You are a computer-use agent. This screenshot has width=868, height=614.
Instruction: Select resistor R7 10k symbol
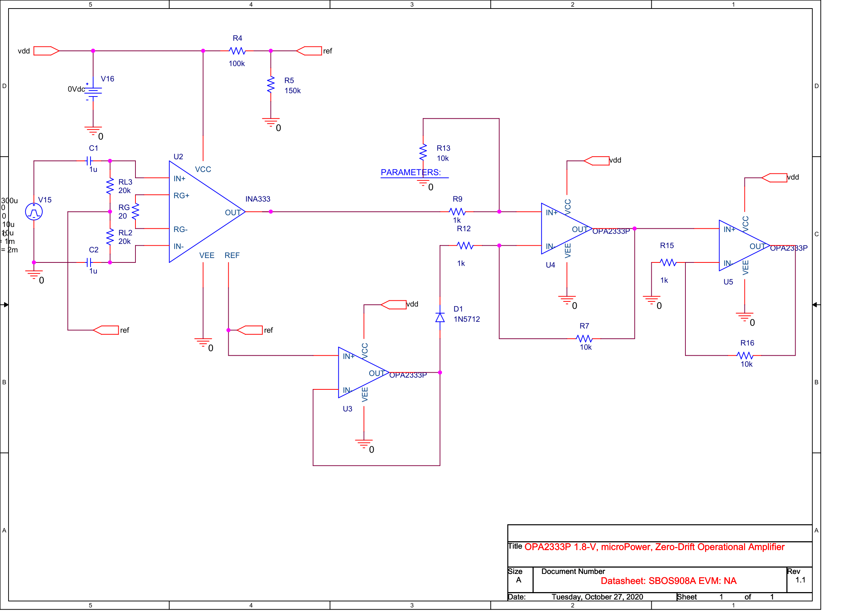tap(584, 339)
